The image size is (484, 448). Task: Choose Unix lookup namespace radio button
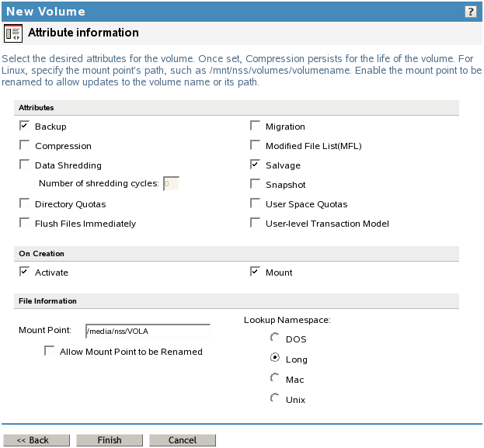pos(274,398)
